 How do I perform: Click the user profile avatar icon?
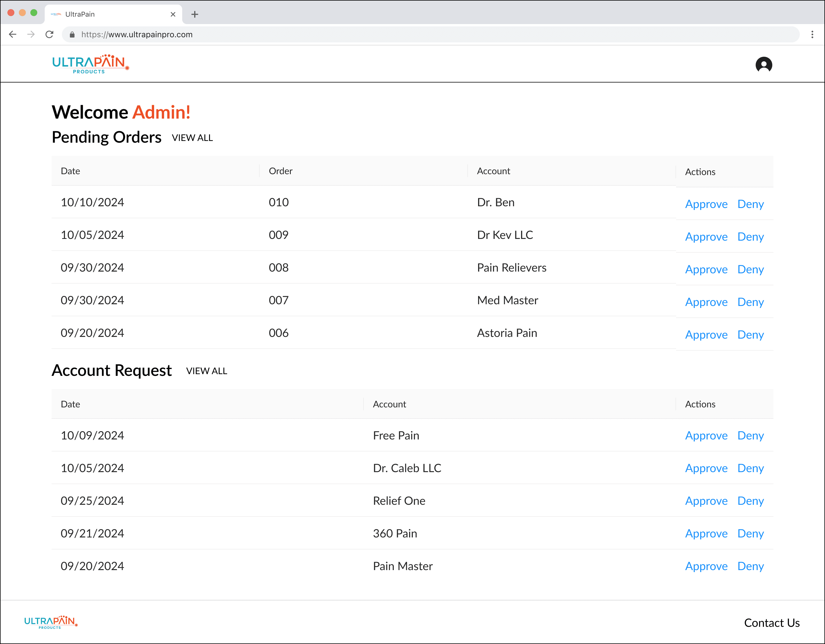[763, 64]
